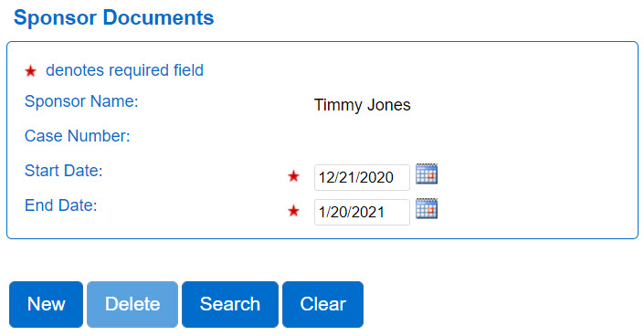The height and width of the screenshot is (336, 644).
Task: Reset the form with Clear button
Action: [322, 304]
